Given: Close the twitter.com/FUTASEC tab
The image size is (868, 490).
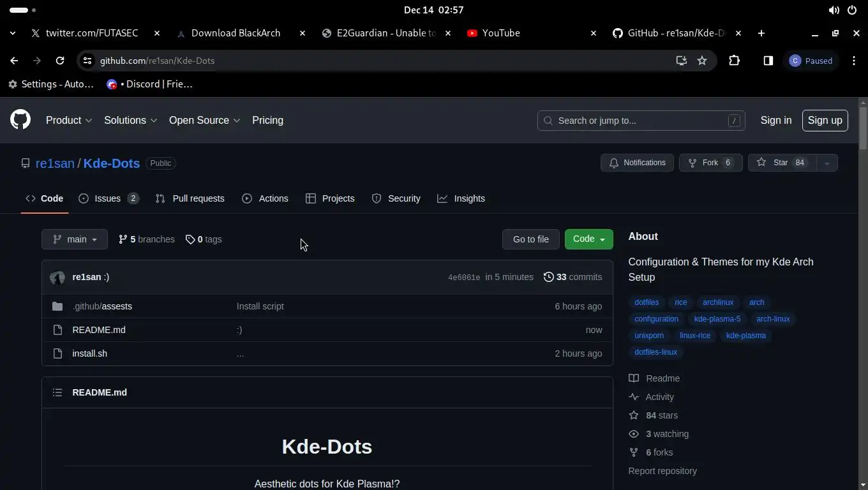Looking at the screenshot, I should [x=157, y=33].
